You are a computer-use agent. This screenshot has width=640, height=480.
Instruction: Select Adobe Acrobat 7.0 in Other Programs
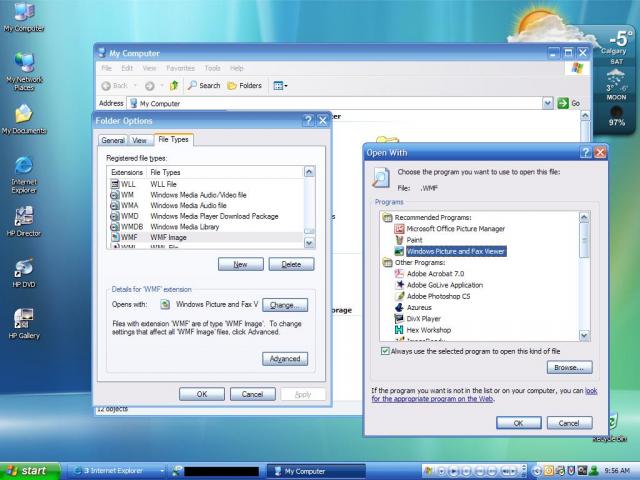[429, 273]
